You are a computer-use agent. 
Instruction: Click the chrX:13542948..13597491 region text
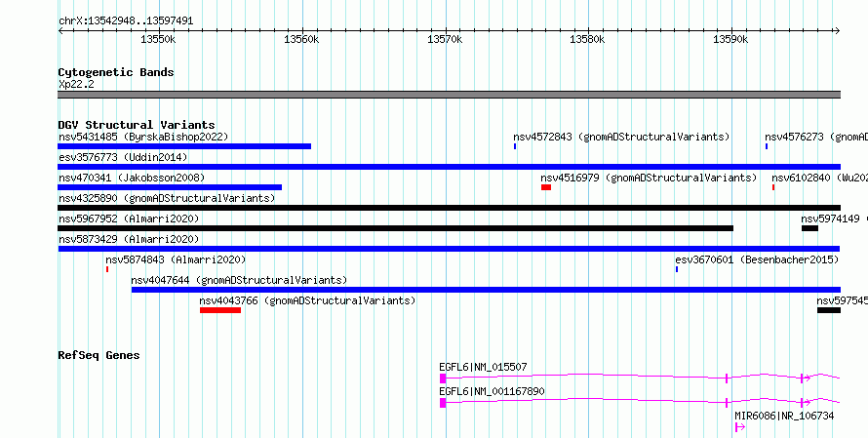[126, 21]
